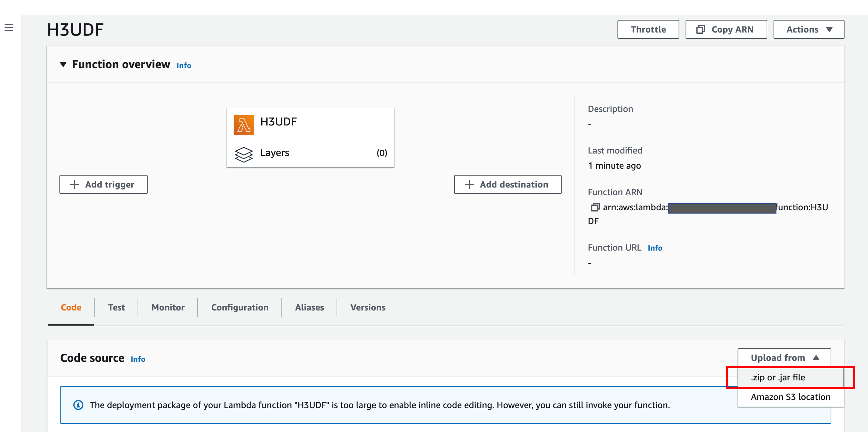Click the orange Lambda function icon
The width and height of the screenshot is (868, 432).
coord(244,125)
